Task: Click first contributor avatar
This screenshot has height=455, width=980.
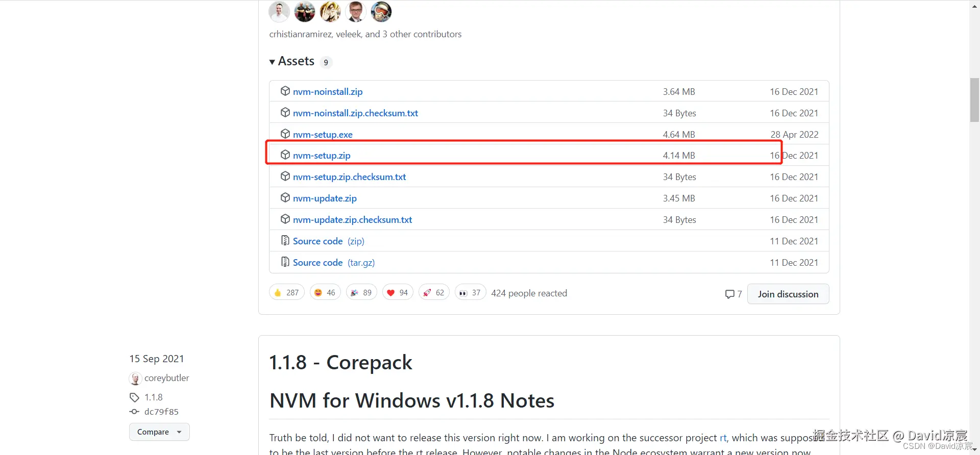Action: [x=279, y=11]
